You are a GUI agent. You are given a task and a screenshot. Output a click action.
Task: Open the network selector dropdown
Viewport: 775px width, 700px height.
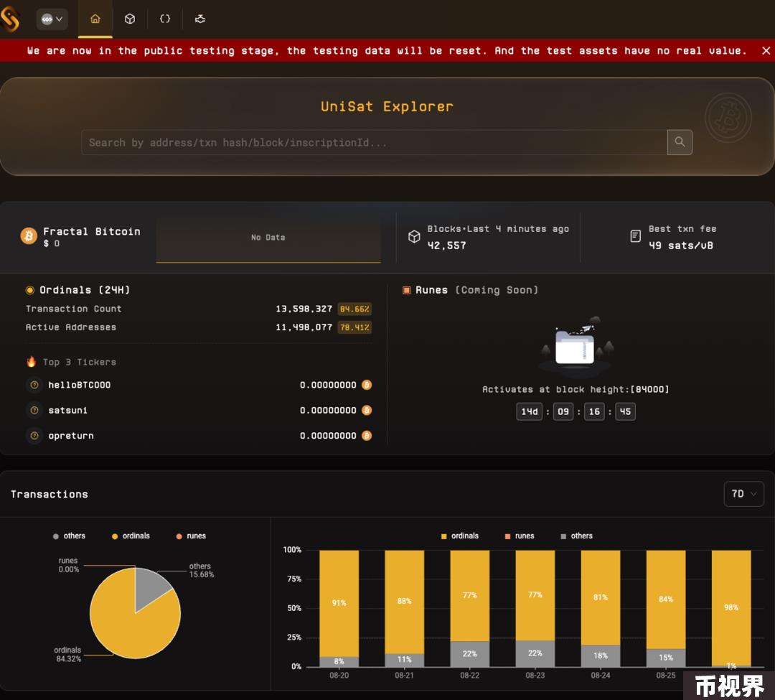point(52,19)
